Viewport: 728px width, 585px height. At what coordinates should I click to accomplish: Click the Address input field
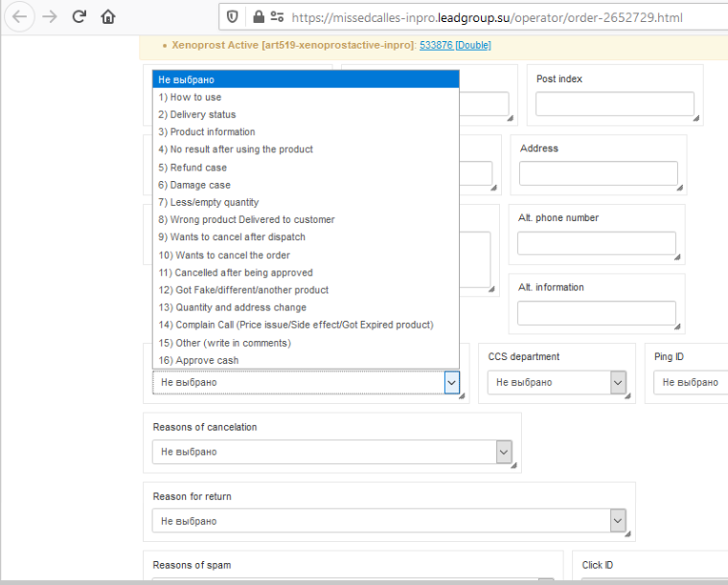(599, 173)
